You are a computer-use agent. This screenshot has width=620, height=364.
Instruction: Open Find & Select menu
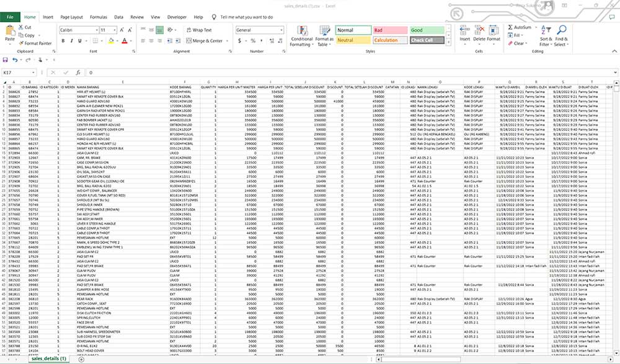click(x=562, y=36)
